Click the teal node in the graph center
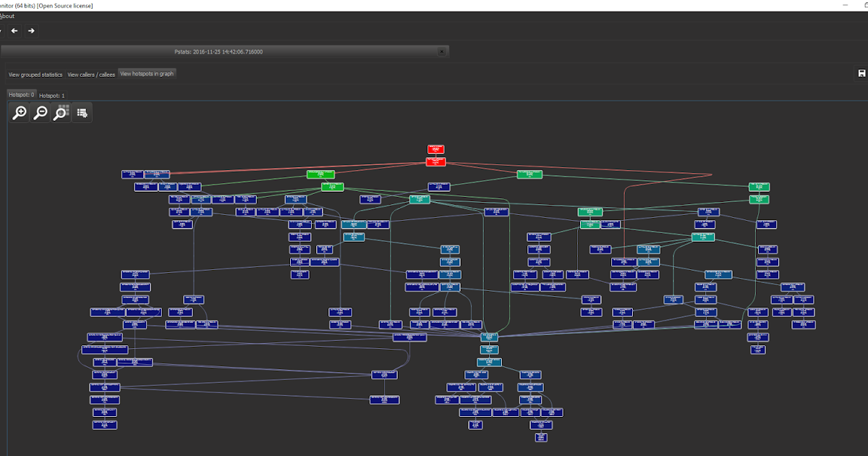Screen dimensions: 868x456 click(x=420, y=199)
